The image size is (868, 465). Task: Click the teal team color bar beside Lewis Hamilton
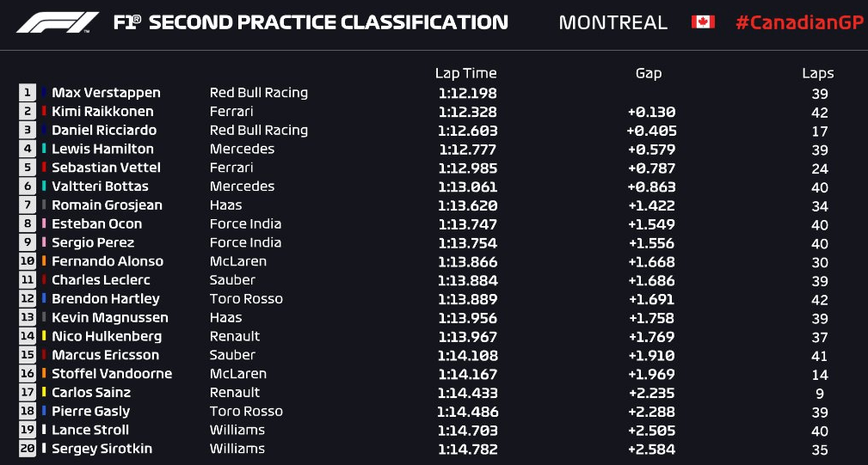click(44, 149)
